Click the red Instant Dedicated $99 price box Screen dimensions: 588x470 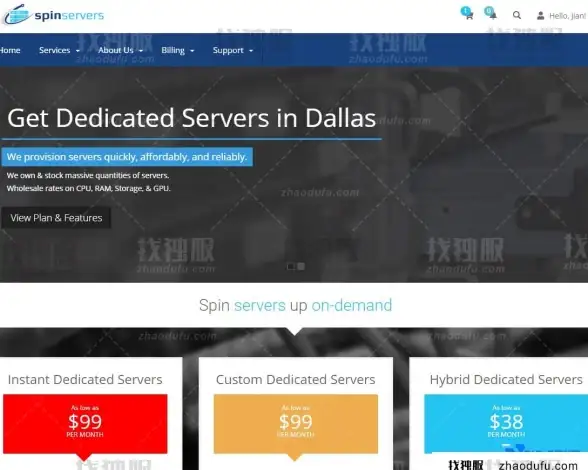(85, 424)
